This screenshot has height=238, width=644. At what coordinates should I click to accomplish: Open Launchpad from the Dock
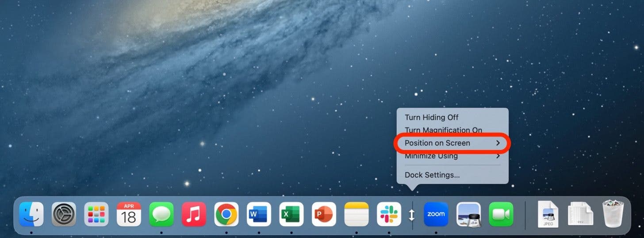click(96, 215)
